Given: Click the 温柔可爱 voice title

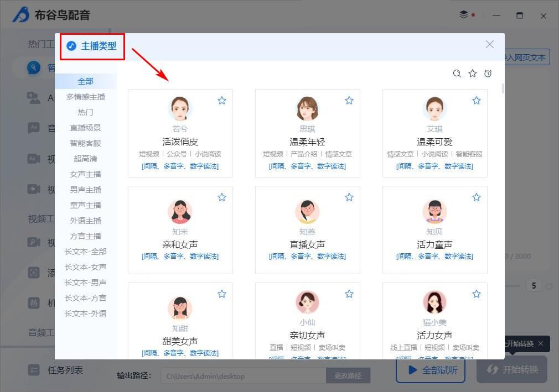Looking at the screenshot, I should click(434, 142).
